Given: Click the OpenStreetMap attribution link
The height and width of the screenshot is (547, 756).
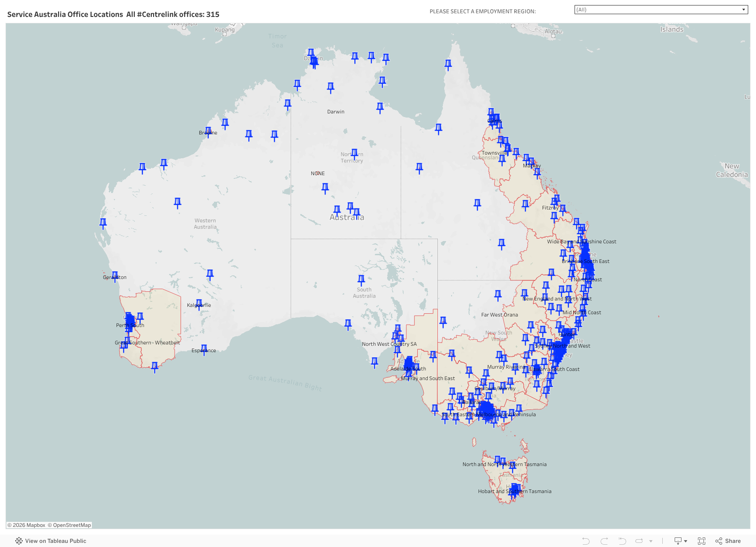Looking at the screenshot, I should [x=69, y=525].
